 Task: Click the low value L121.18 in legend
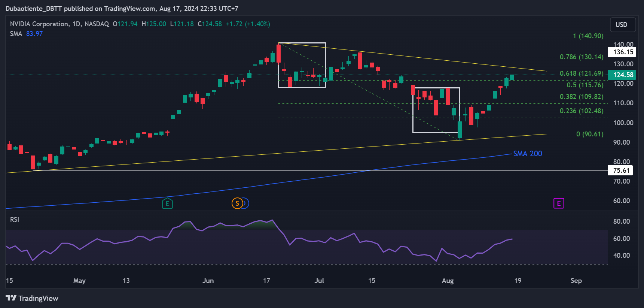(x=182, y=24)
